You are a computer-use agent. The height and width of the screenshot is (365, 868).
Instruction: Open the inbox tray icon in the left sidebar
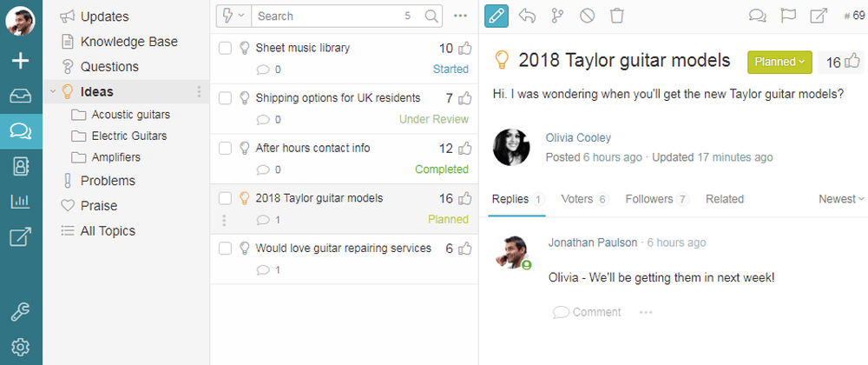coord(20,96)
